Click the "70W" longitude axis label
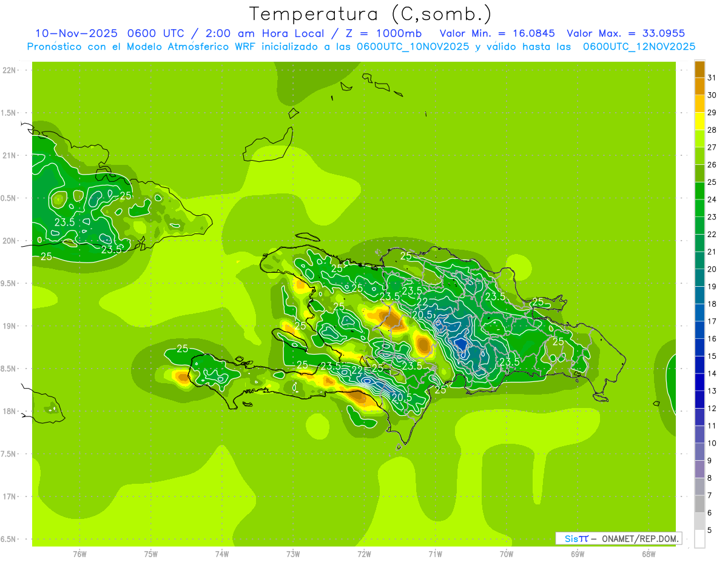Screen dimensions: 728x562 [x=507, y=554]
